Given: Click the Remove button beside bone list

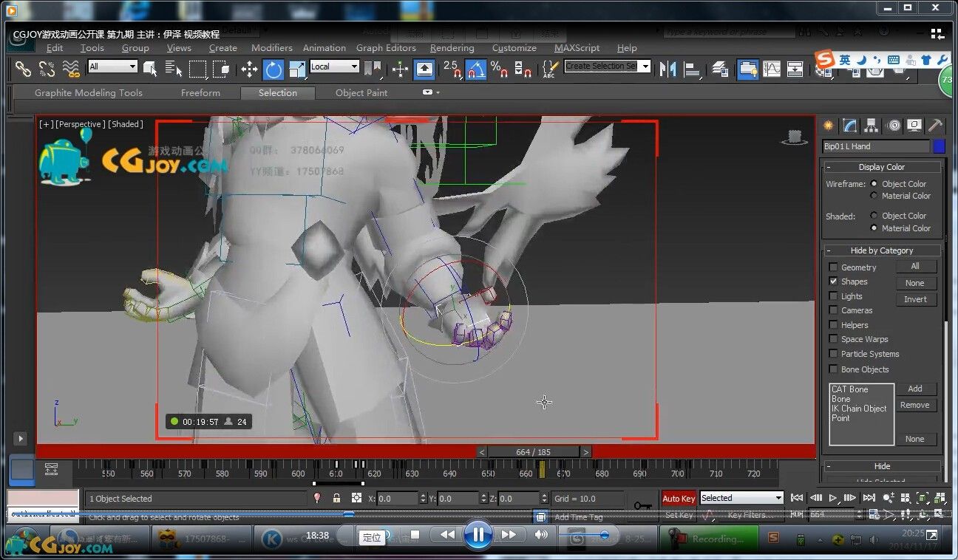Looking at the screenshot, I should tap(915, 405).
